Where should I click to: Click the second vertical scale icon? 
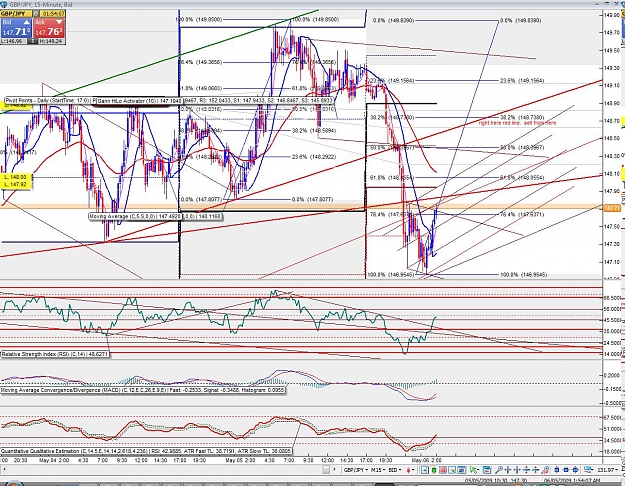click(535, 470)
